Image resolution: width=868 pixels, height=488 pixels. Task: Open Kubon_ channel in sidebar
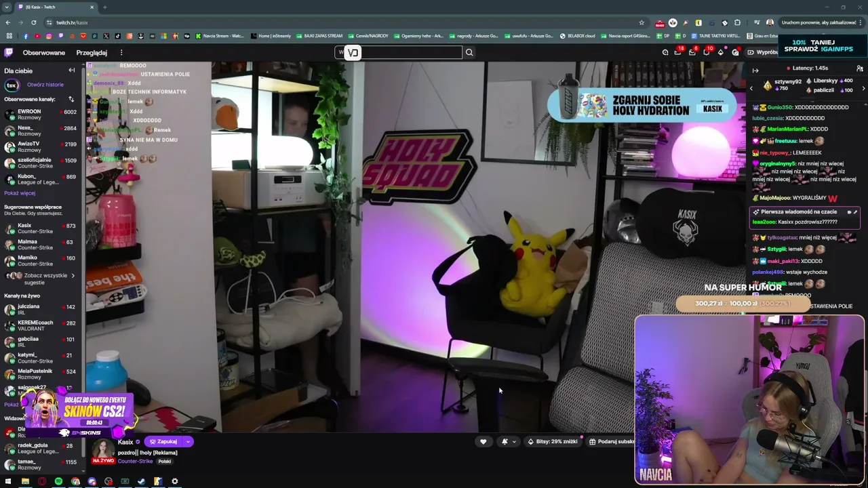pos(41,179)
